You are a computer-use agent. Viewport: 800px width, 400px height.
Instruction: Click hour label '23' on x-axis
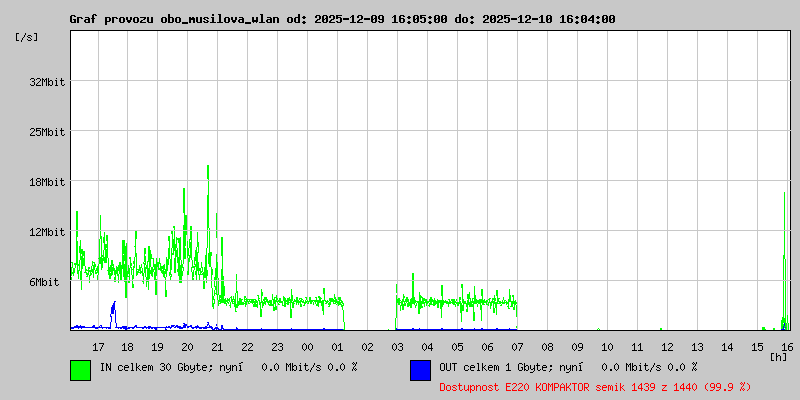[278, 347]
